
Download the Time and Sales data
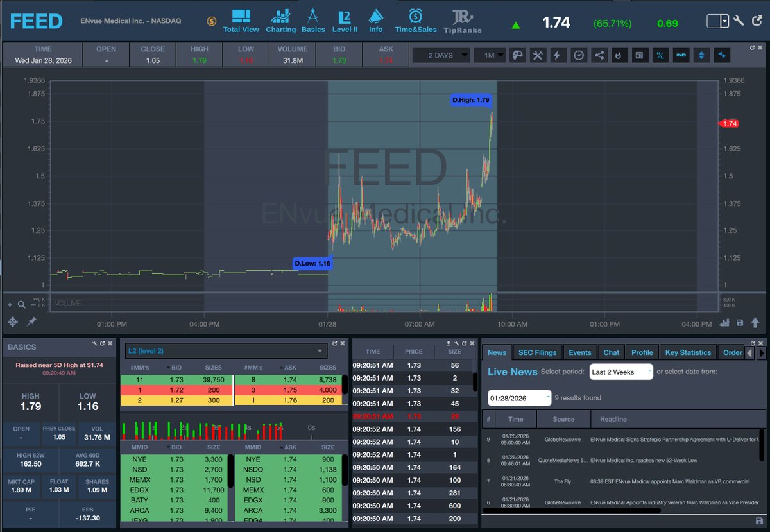(x=449, y=343)
